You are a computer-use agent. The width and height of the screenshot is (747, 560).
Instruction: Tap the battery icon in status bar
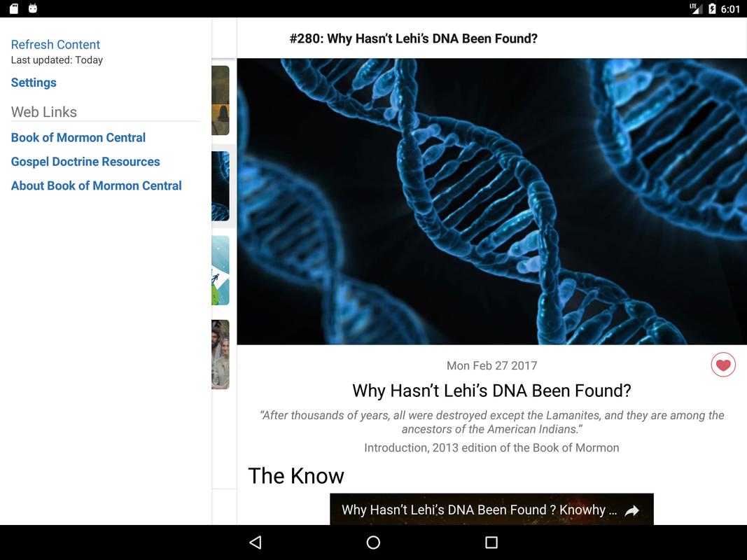(x=712, y=8)
